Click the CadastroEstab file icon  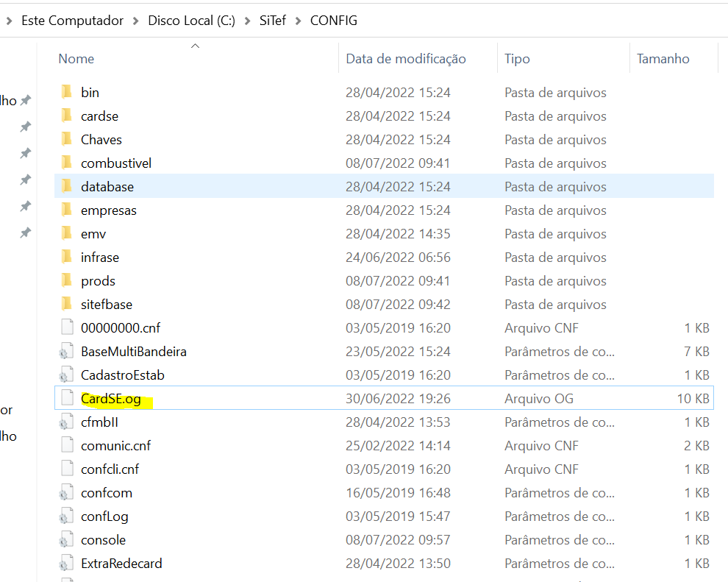pos(66,375)
